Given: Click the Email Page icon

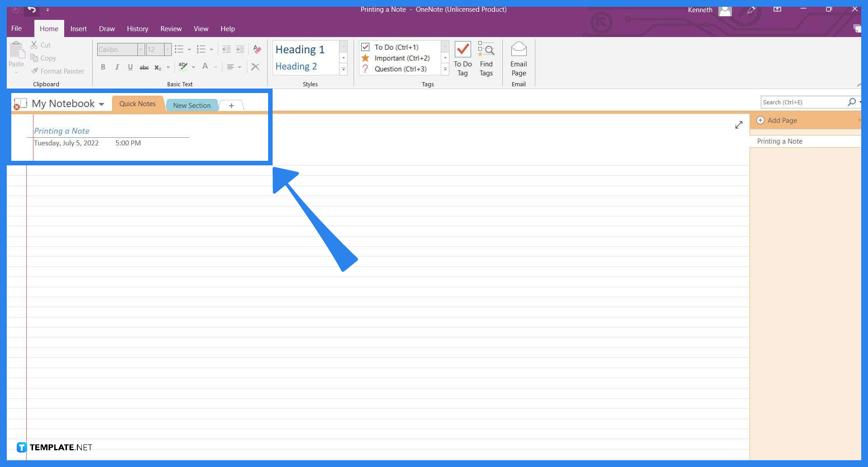Looking at the screenshot, I should (518, 59).
